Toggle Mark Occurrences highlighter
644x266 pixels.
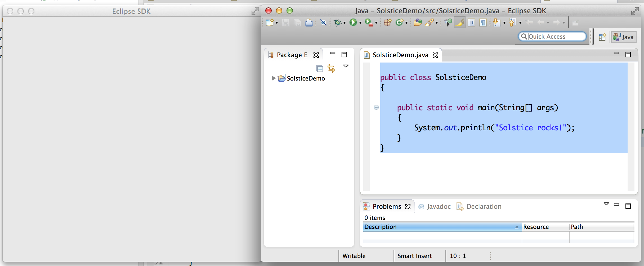click(460, 23)
